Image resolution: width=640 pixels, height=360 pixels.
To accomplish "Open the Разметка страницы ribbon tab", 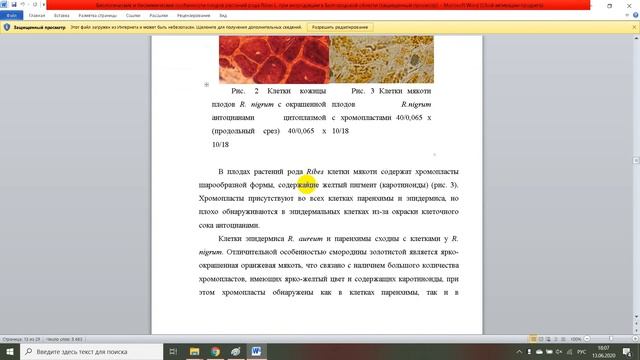I will 98,16.
